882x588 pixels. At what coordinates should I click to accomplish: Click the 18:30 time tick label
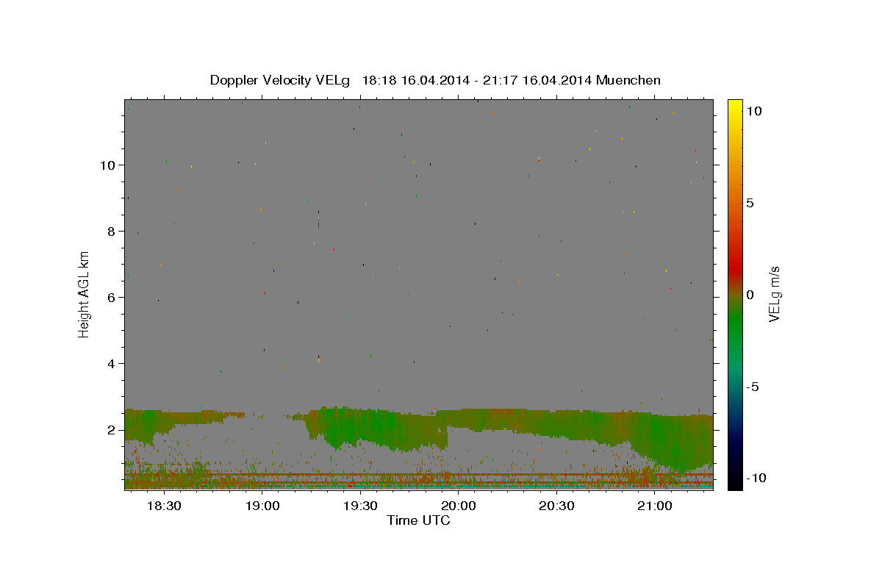[x=164, y=506]
